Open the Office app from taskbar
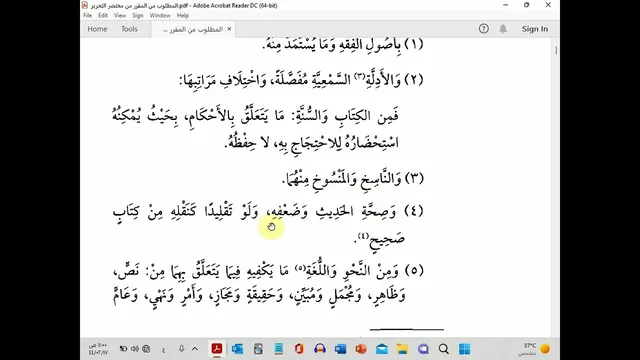Image resolution: width=640 pixels, height=360 pixels. click(x=299, y=349)
